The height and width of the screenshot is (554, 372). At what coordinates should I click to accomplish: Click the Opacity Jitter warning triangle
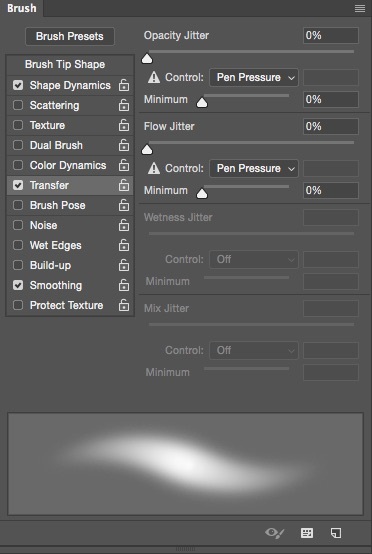point(154,77)
